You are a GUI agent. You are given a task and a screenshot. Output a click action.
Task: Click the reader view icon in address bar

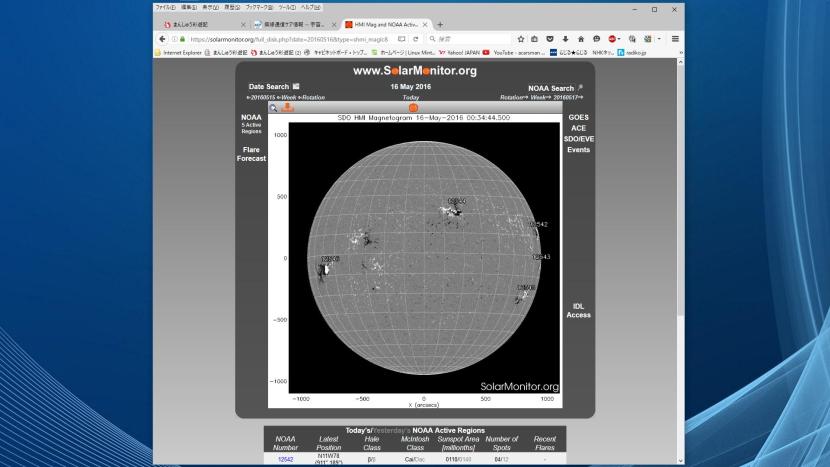click(402, 39)
